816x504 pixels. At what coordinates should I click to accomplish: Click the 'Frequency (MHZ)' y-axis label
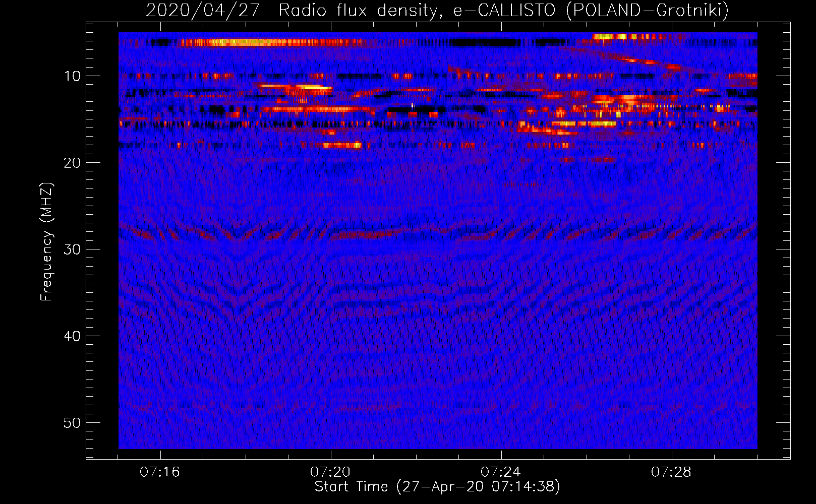[46, 242]
